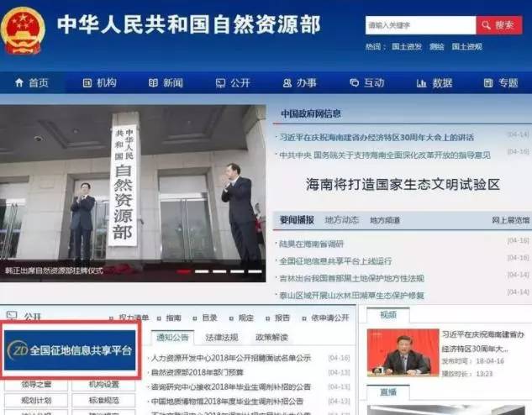Select the 直播 tab
The image size is (532, 415).
388,392
